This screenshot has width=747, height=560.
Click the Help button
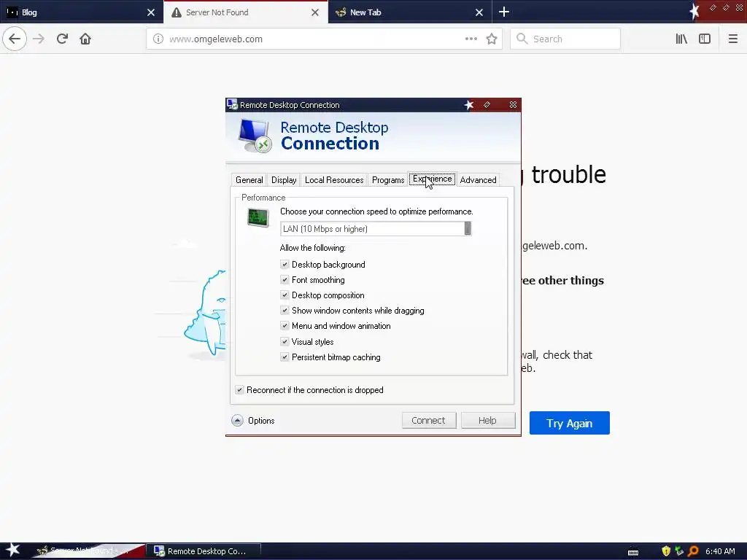[x=487, y=421]
